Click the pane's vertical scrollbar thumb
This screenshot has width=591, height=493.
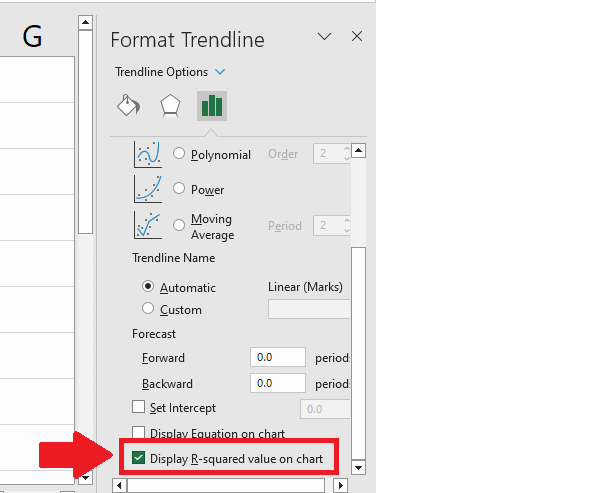(358, 353)
